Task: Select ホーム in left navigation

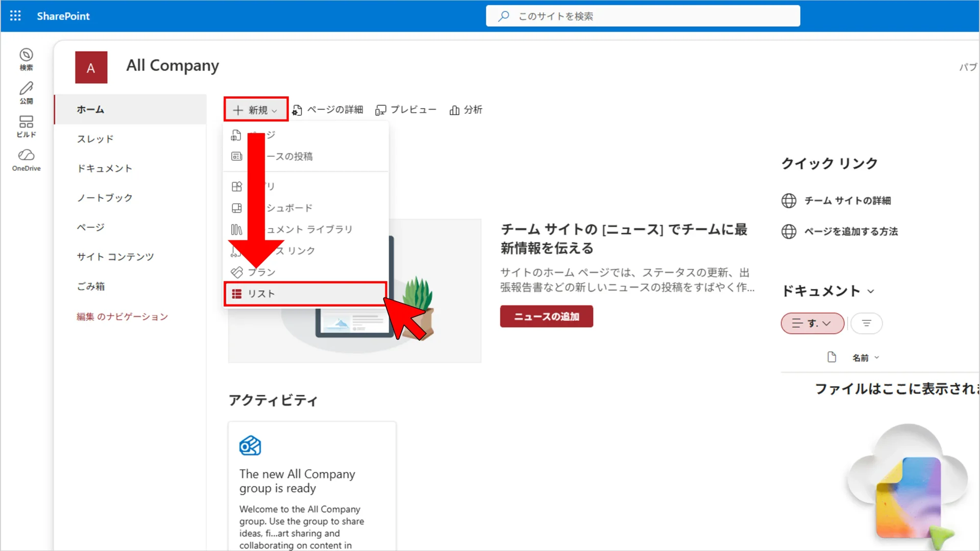Action: pyautogui.click(x=130, y=109)
